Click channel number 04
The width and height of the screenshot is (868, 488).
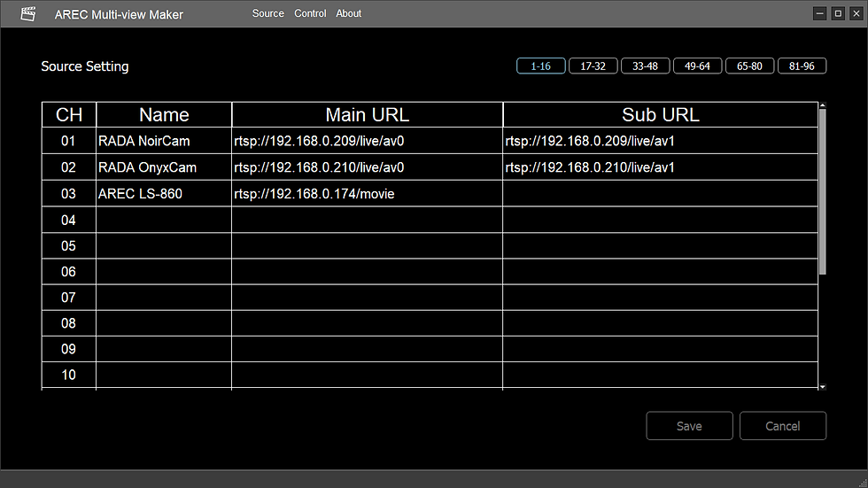(x=69, y=220)
